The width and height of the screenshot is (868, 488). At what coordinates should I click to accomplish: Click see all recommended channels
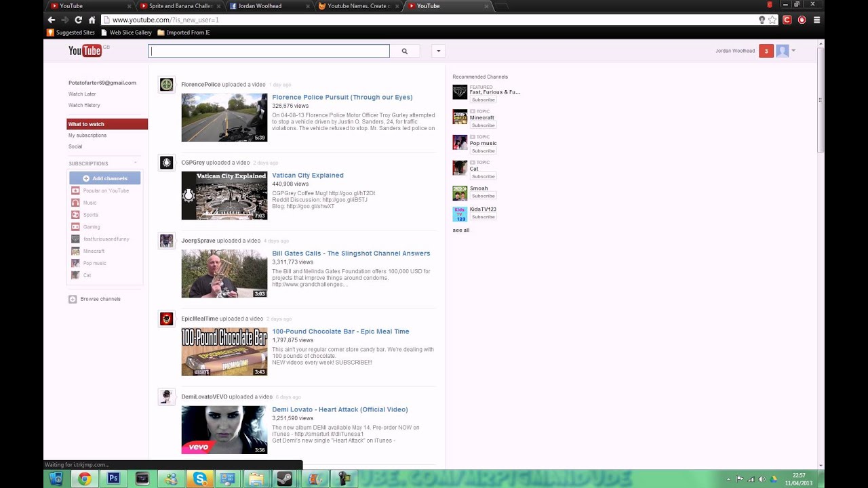461,230
